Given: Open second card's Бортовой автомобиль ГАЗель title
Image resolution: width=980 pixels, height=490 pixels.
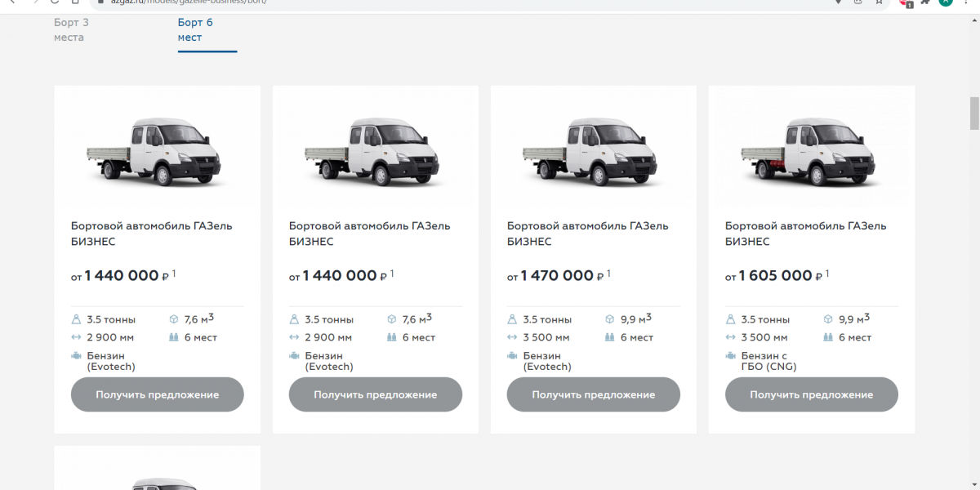Looking at the screenshot, I should tap(369, 234).
